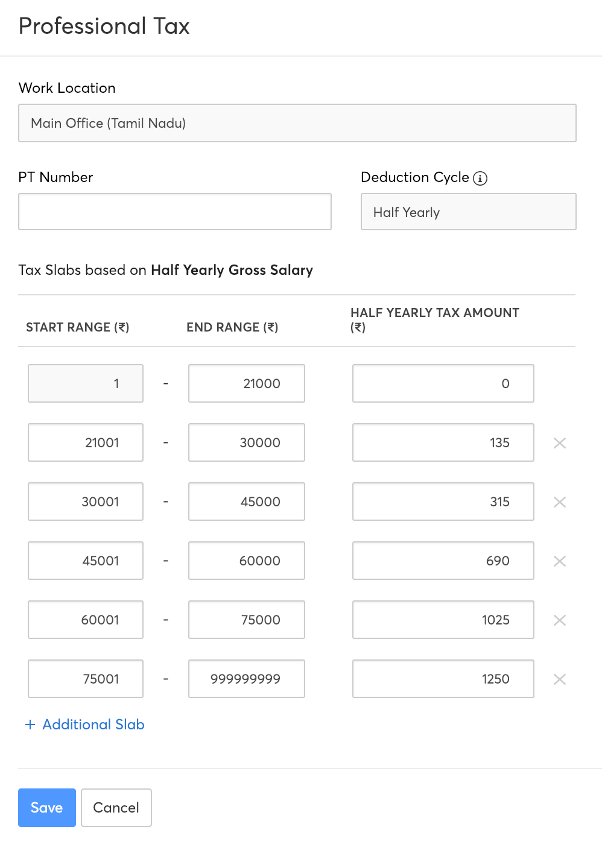Image resolution: width=602 pixels, height=868 pixels.
Task: Click the end range field showing 21000
Action: [x=247, y=383]
